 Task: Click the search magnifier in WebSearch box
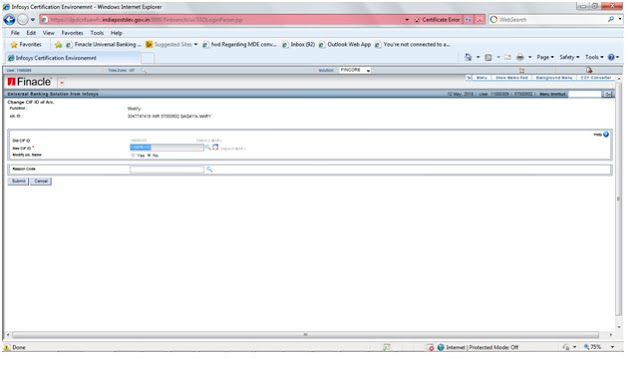611,19
